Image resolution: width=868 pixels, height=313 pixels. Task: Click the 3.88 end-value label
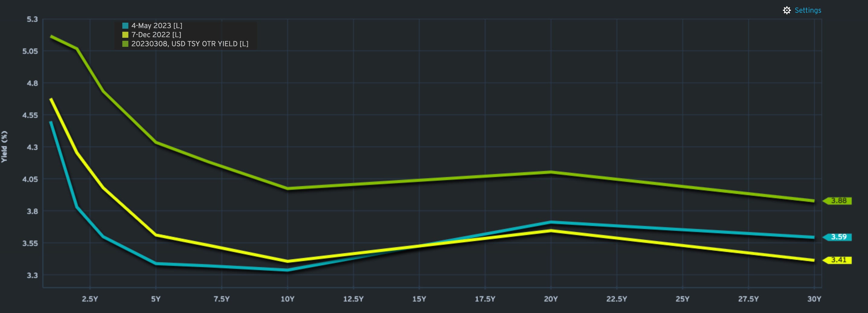click(838, 201)
